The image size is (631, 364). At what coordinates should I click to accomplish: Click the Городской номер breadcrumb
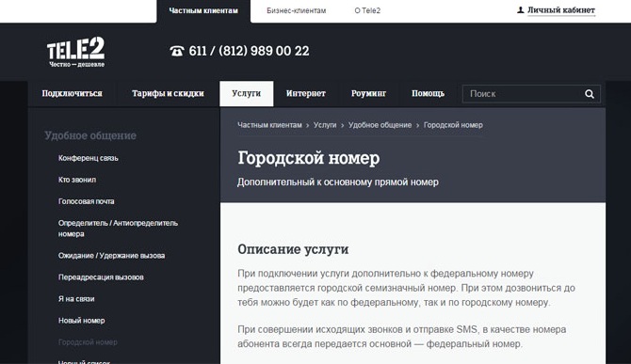point(453,125)
